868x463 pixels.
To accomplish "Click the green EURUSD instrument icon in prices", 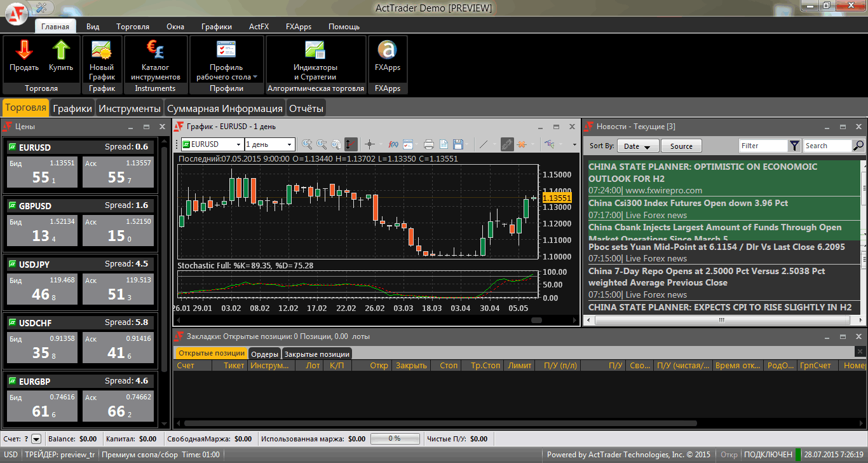I will 11,147.
